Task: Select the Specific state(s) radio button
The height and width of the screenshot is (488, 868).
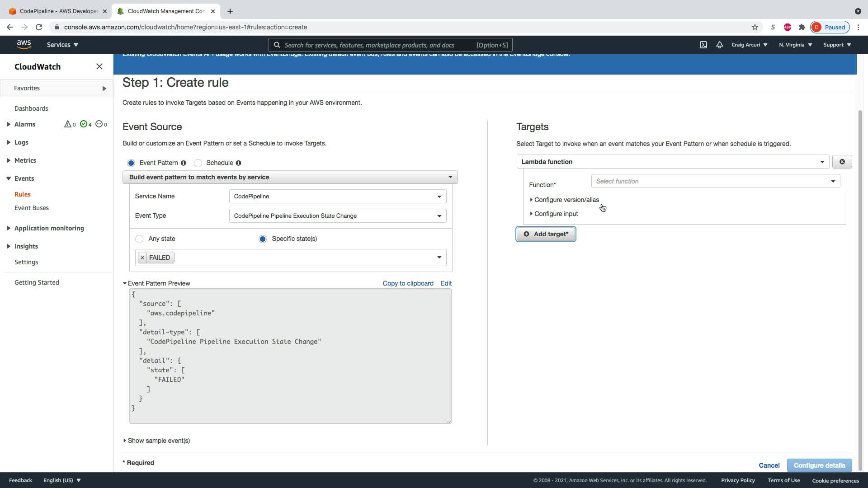Action: coord(263,239)
